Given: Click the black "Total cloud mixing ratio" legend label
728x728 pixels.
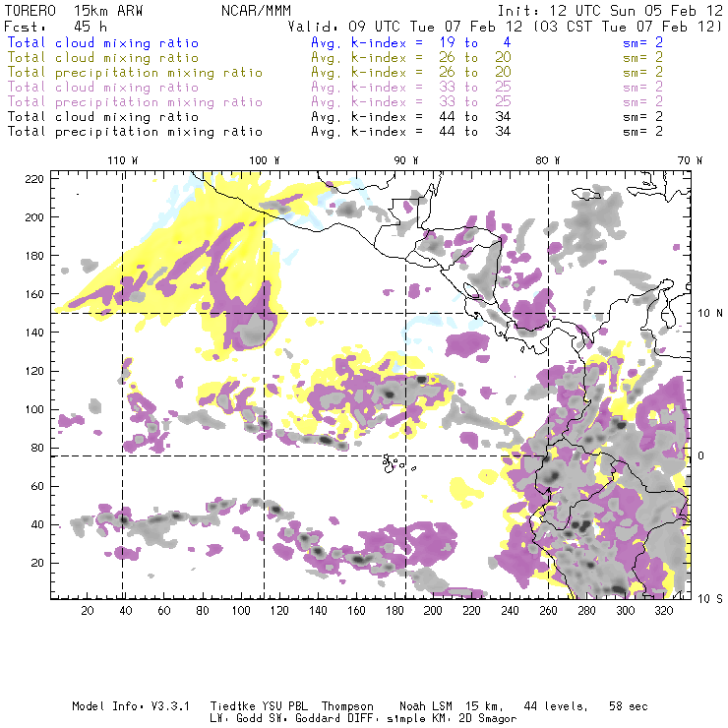Looking at the screenshot, I should coord(103,117).
